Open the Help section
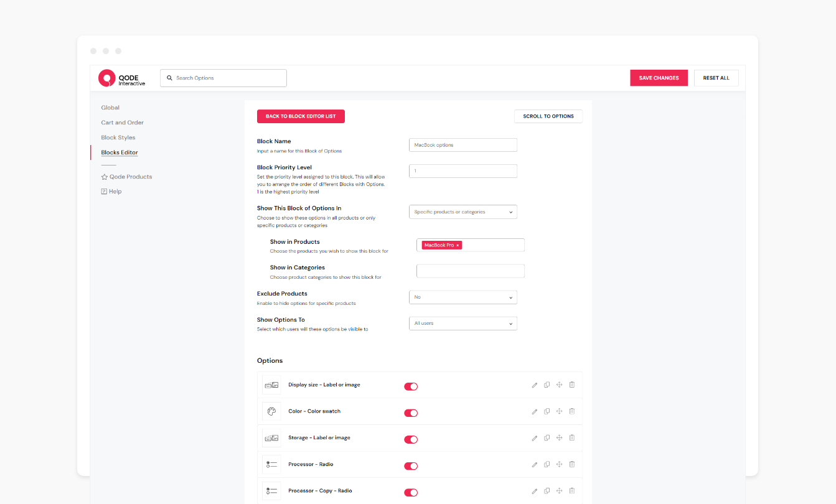Screen dimensions: 836x504 pos(111,192)
